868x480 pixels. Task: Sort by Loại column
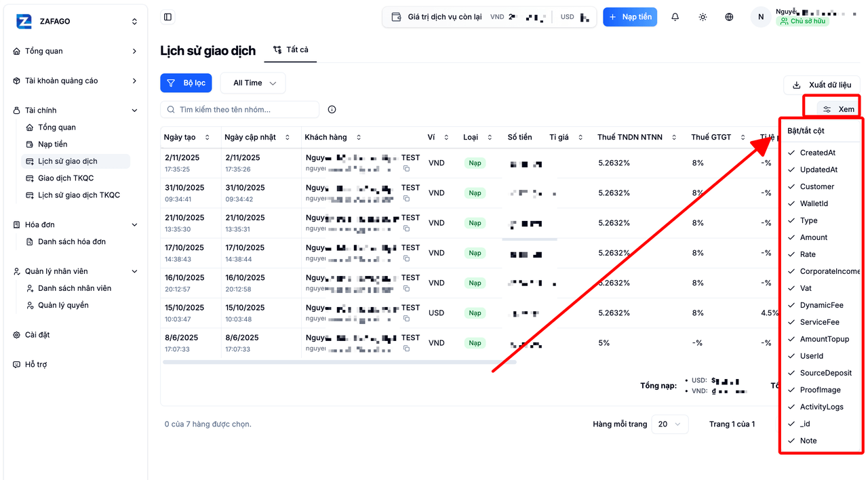tap(477, 137)
